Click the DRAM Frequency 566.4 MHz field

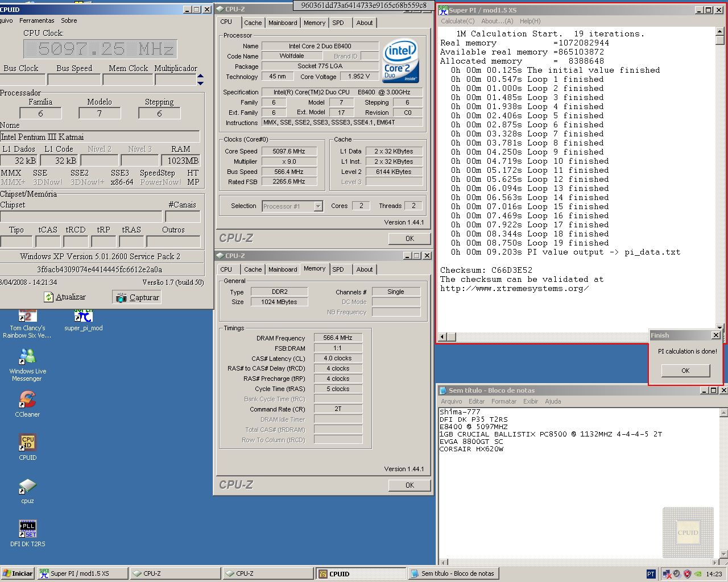point(338,338)
